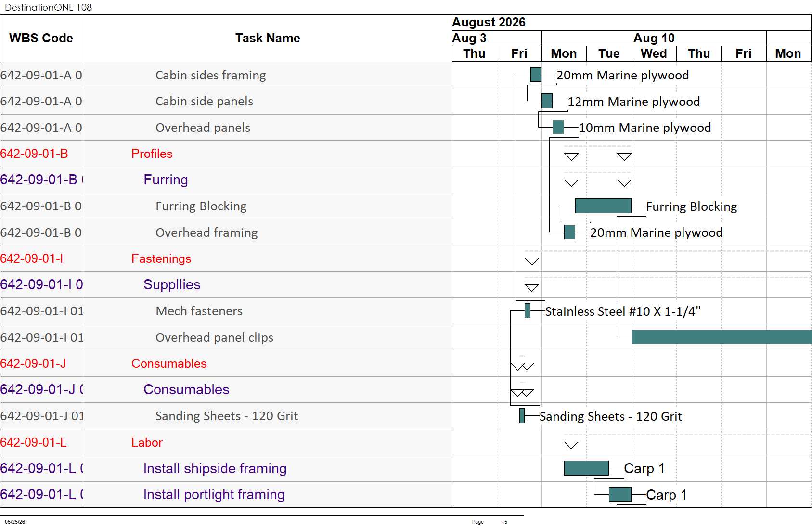Image resolution: width=812 pixels, height=528 pixels.
Task: Select the Mech fasteners task name
Action: click(x=199, y=311)
